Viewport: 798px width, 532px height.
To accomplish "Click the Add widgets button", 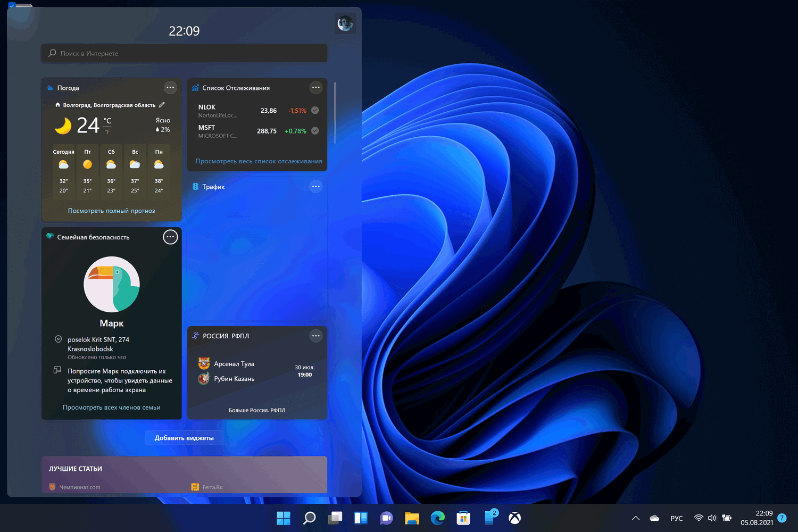I will click(x=184, y=438).
